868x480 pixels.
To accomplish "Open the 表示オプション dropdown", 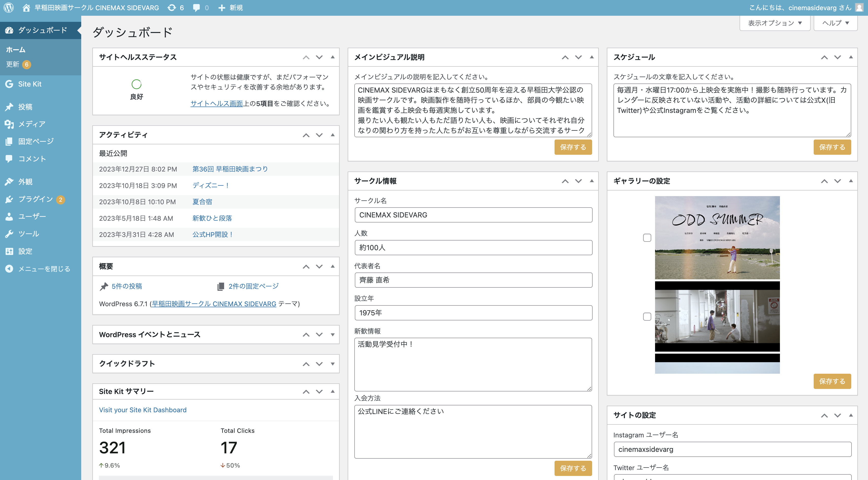I will click(774, 23).
